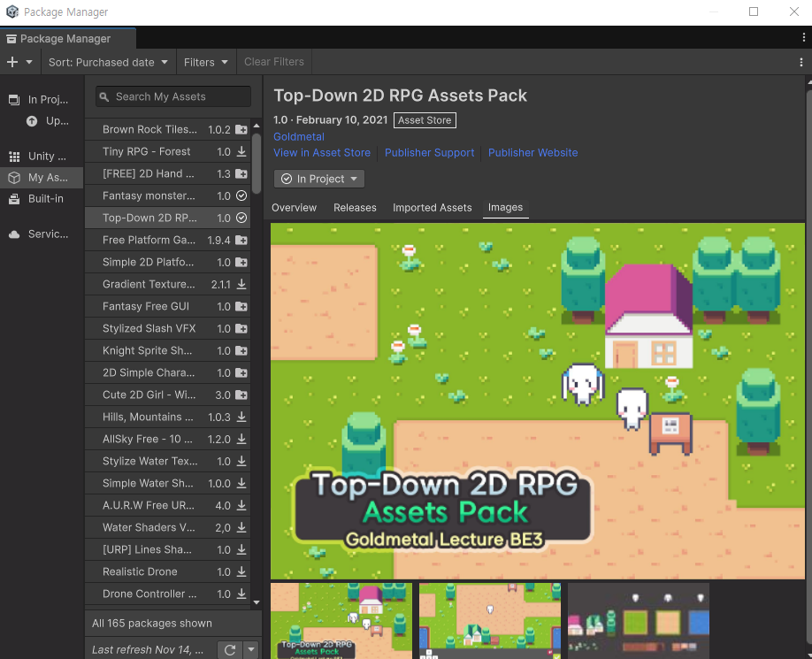The width and height of the screenshot is (812, 659).
Task: Click import icon for Simple 2D Platformer
Action: pyautogui.click(x=241, y=262)
